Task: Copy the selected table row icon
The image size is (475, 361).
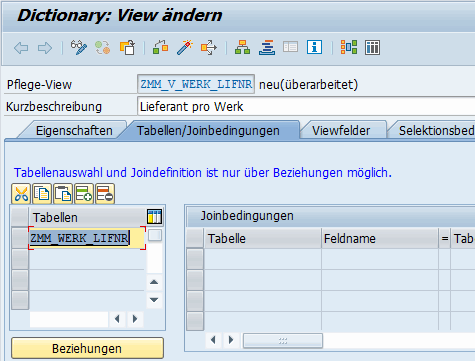Action: click(x=42, y=194)
